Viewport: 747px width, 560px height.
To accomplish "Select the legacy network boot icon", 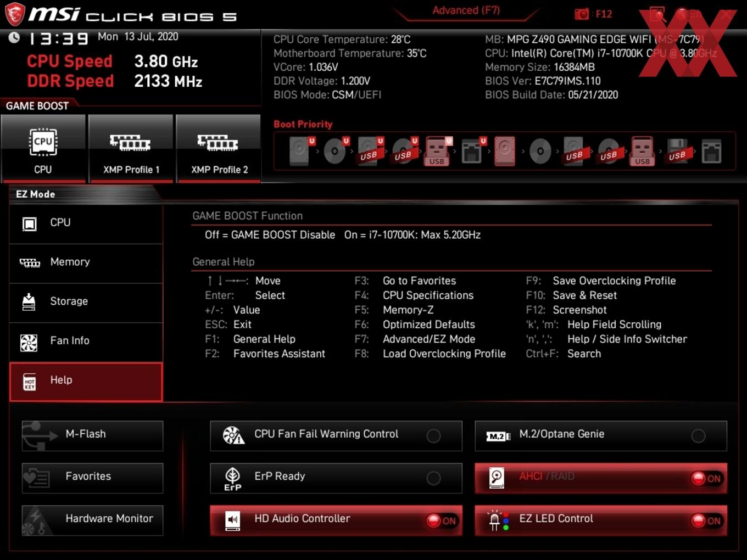I will pyautogui.click(x=711, y=152).
